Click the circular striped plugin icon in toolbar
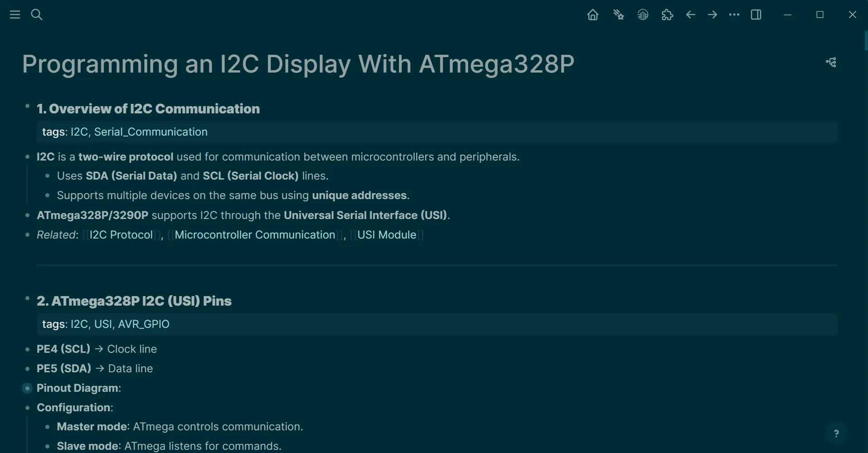 pos(643,15)
